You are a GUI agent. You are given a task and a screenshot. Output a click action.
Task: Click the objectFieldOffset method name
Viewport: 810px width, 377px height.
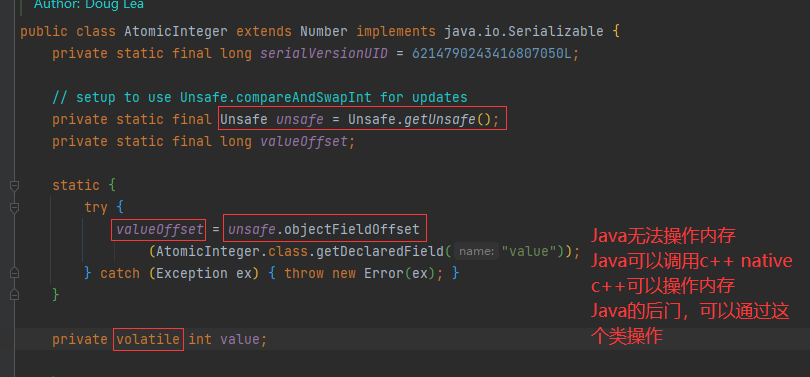coord(352,230)
